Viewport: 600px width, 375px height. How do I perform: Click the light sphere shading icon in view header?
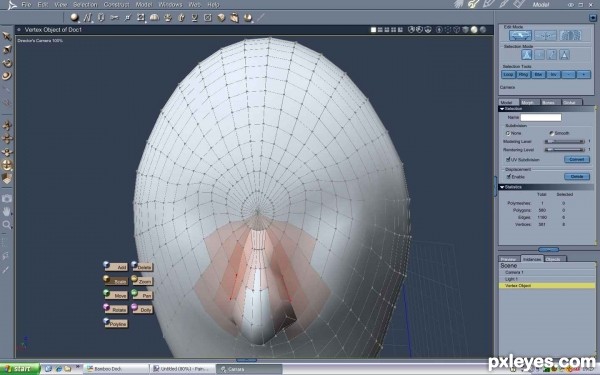click(x=474, y=29)
